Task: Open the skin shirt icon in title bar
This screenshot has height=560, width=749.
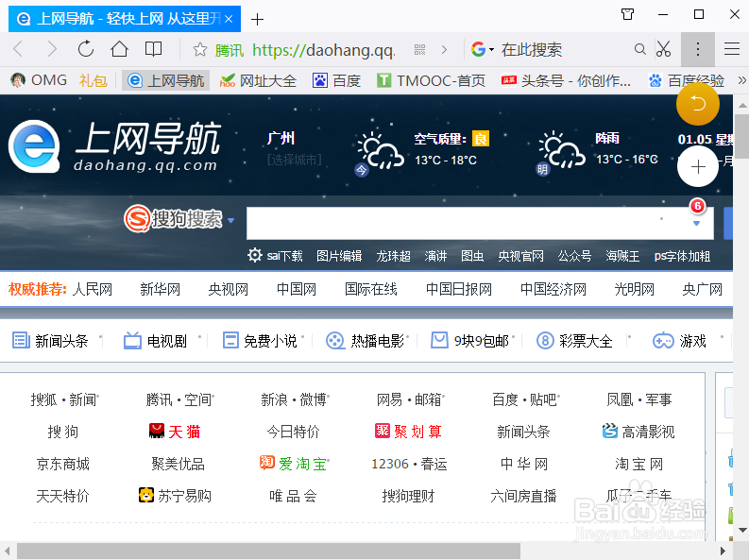Action: [x=628, y=14]
